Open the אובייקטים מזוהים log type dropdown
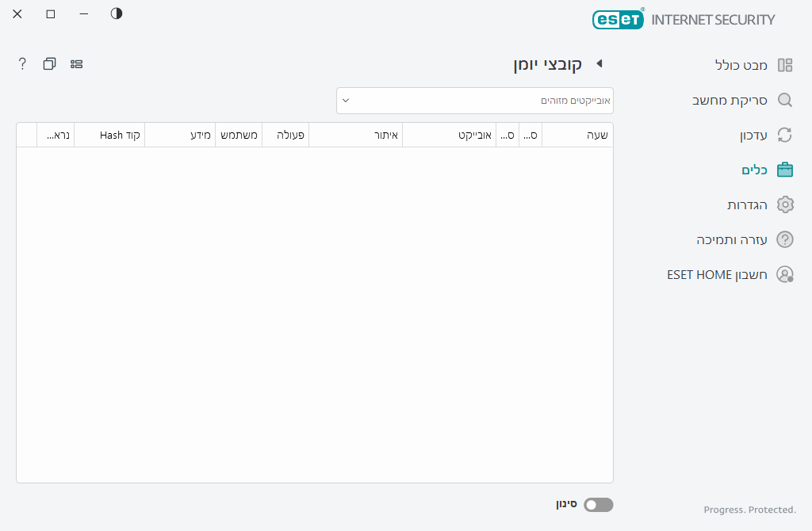 pos(475,101)
